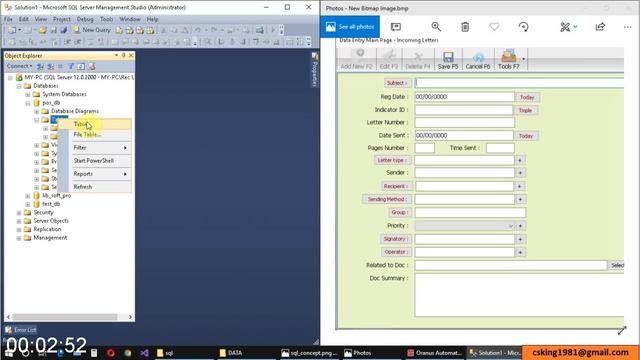Open the comment icon next to See all photos
Image resolution: width=640 pixels, height=360 pixels.
(396, 27)
